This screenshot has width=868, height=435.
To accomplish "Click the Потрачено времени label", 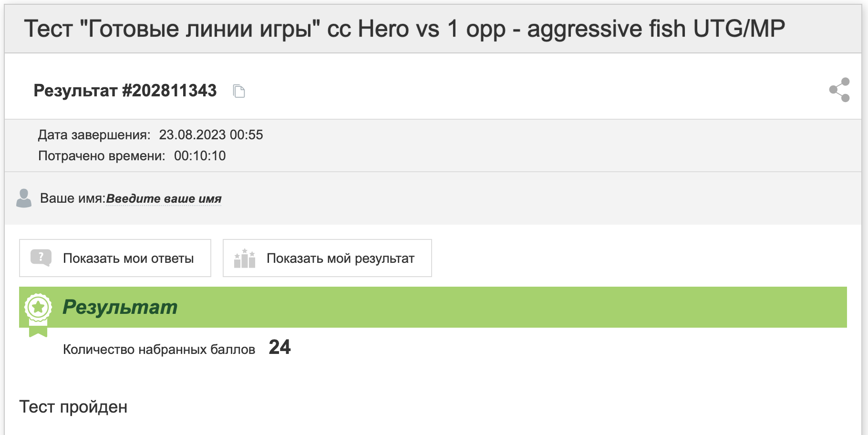I will pyautogui.click(x=102, y=156).
